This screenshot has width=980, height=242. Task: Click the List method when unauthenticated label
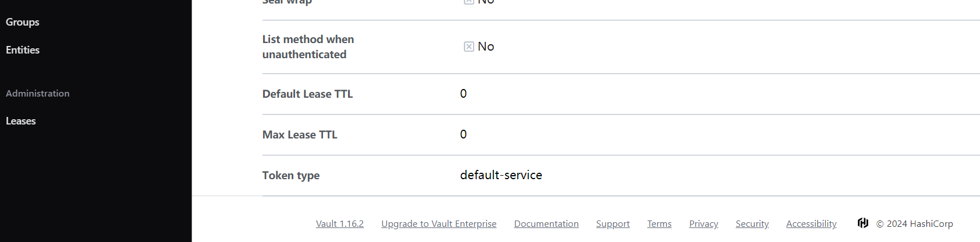[308, 47]
